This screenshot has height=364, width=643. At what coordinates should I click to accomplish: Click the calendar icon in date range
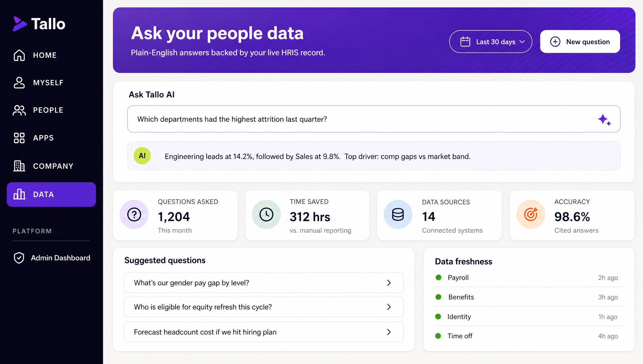point(465,41)
